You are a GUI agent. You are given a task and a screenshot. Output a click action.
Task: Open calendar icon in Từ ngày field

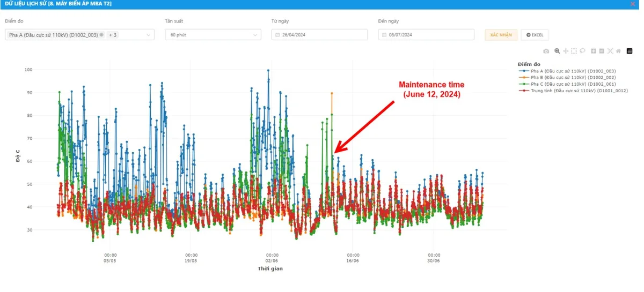tap(277, 35)
